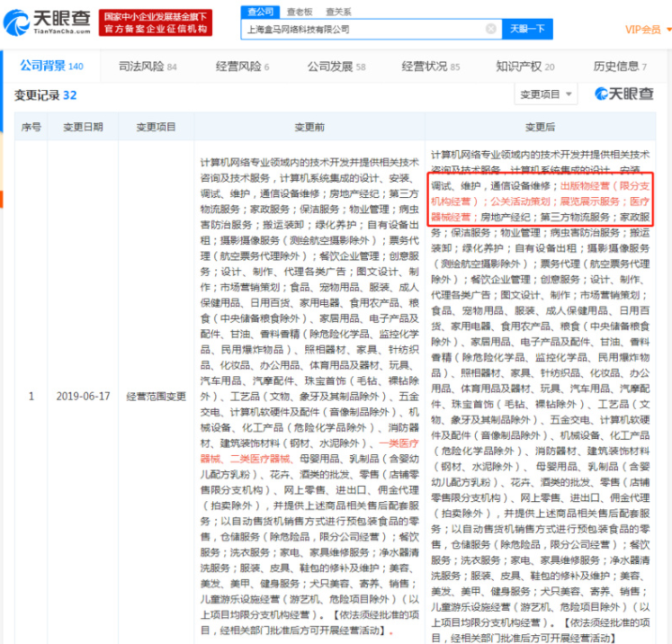Click the 变更记录 32 heading
This screenshot has width=672, height=644.
click(45, 95)
